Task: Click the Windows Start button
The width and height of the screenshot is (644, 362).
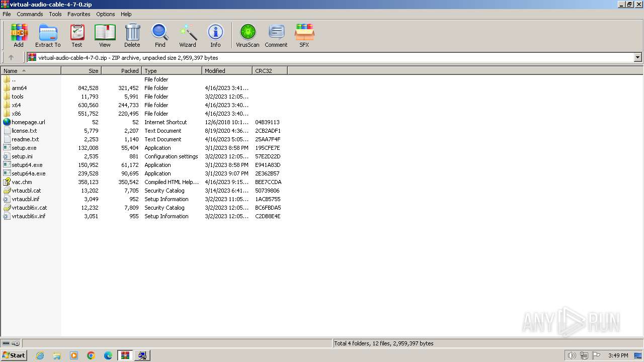Action: coord(14,355)
